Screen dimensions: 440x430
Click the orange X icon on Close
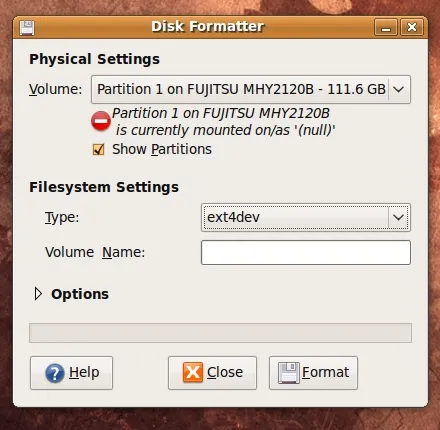tap(193, 372)
